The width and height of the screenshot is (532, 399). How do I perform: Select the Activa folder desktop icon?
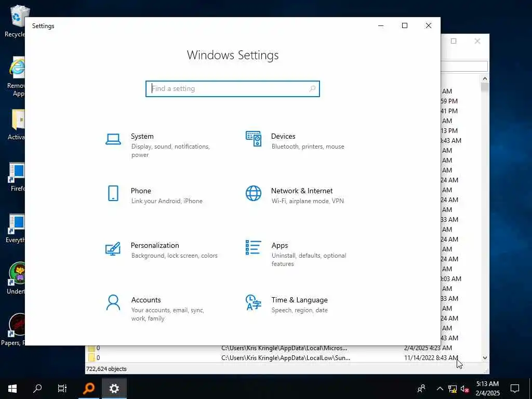click(16, 125)
